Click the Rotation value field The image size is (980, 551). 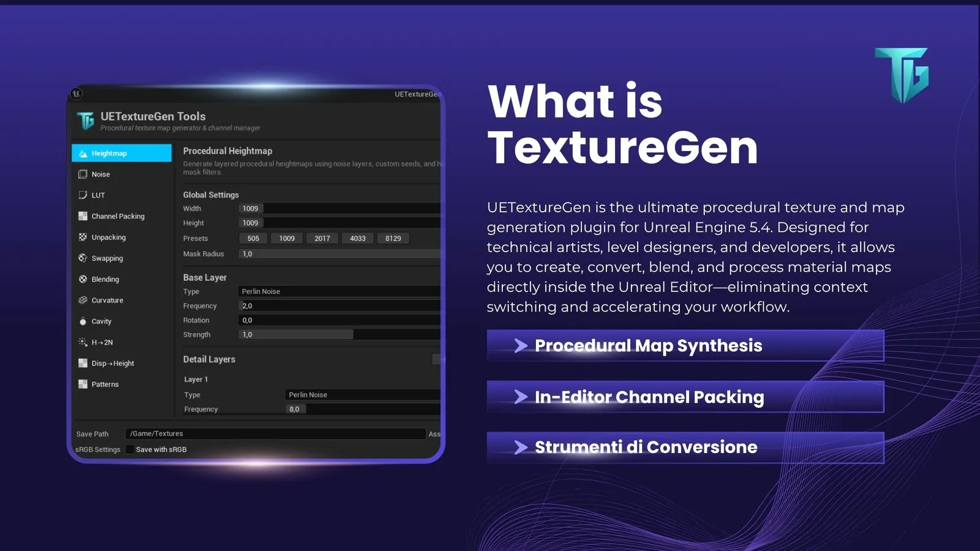click(x=339, y=320)
